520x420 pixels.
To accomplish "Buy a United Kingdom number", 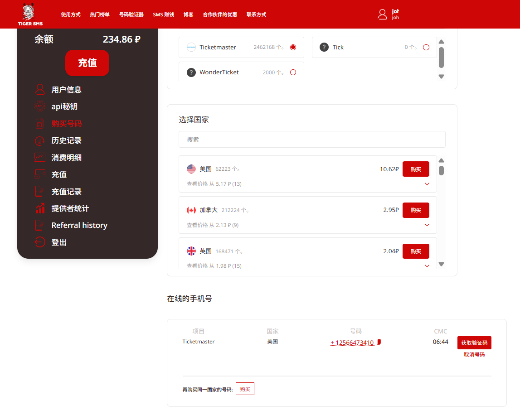I will click(416, 251).
